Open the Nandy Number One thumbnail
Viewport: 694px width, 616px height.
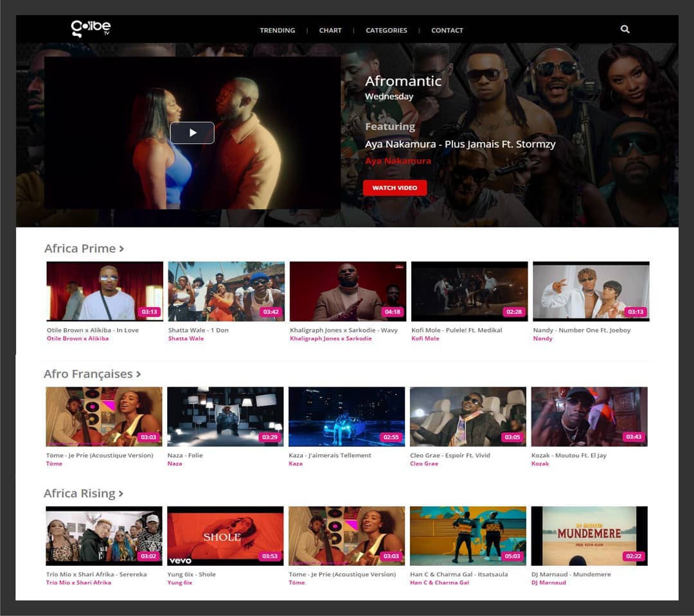591,291
